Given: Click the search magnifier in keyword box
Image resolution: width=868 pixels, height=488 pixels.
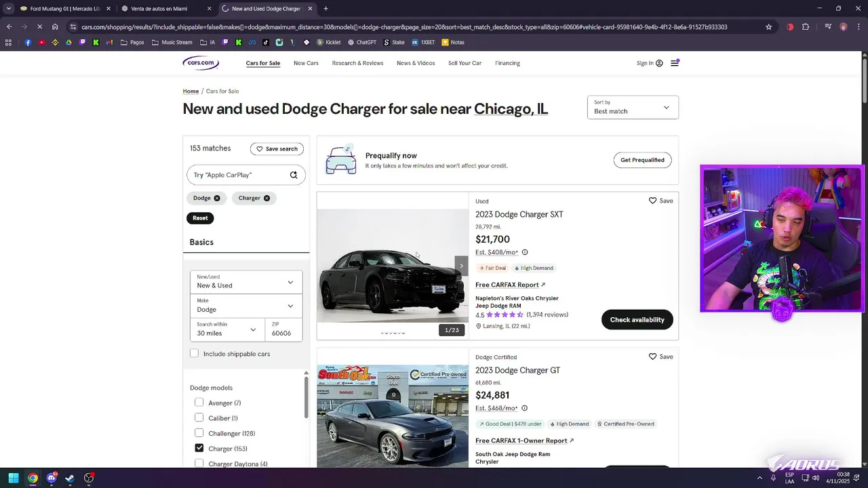Looking at the screenshot, I should pos(294,175).
